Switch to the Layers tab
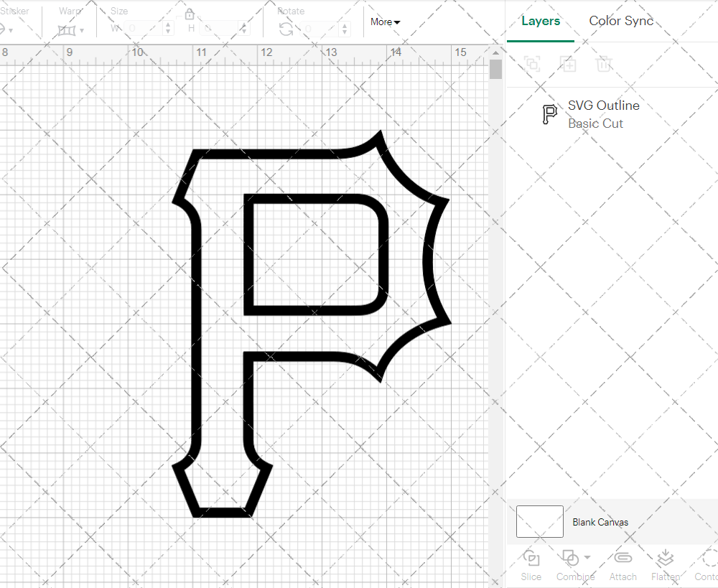The width and height of the screenshot is (718, 588). 541,21
